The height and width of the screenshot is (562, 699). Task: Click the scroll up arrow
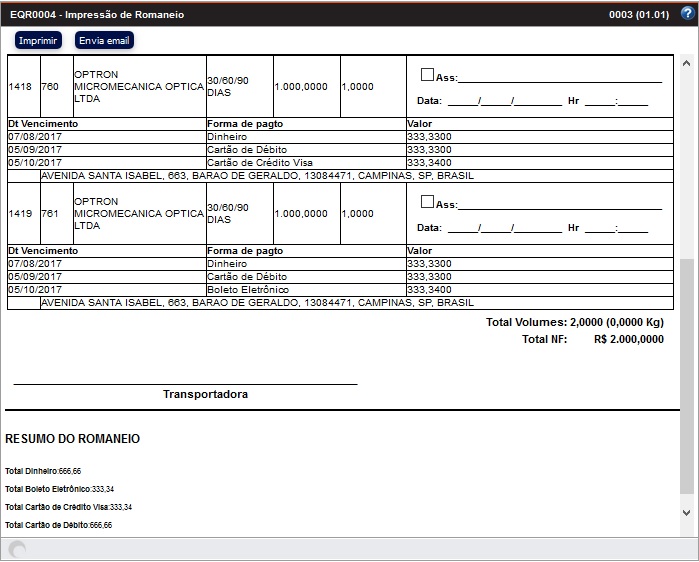coord(686,61)
